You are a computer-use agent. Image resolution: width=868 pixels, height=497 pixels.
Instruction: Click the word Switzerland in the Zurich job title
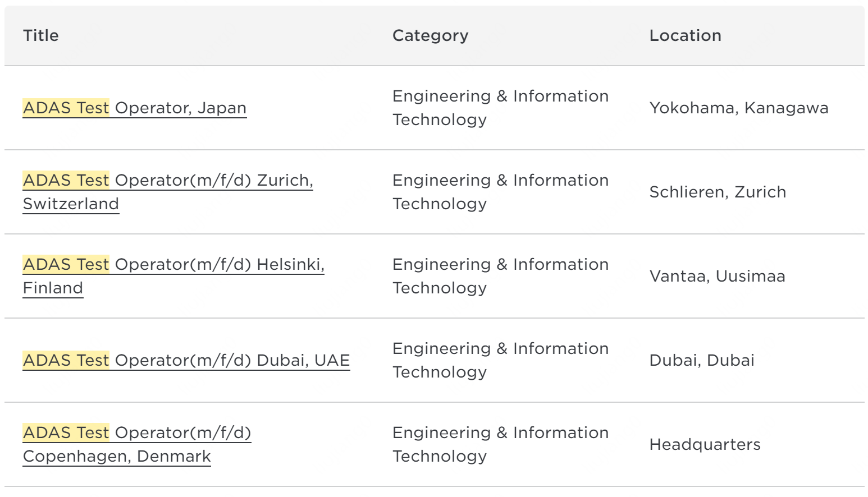tap(71, 204)
